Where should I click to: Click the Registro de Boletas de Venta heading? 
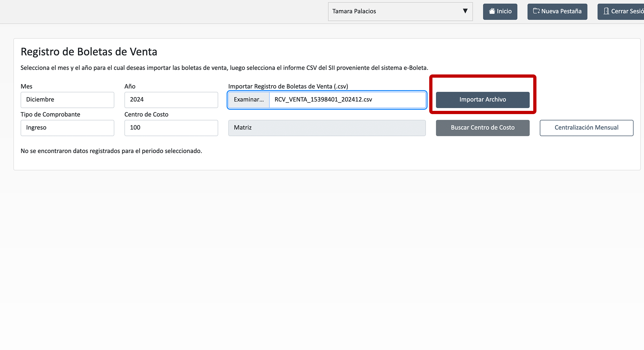pyautogui.click(x=89, y=52)
